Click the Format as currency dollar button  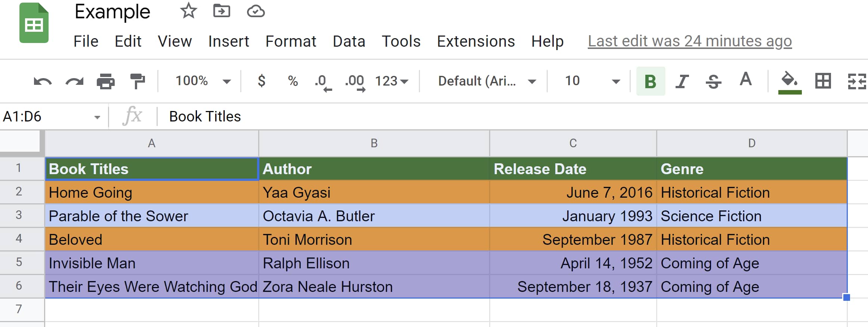(262, 81)
